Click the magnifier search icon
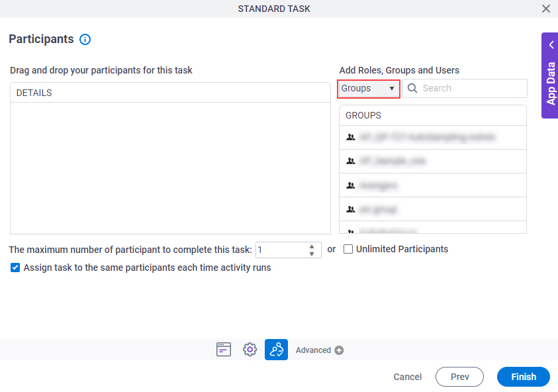Screen dimensions: 558x392 click(x=412, y=88)
